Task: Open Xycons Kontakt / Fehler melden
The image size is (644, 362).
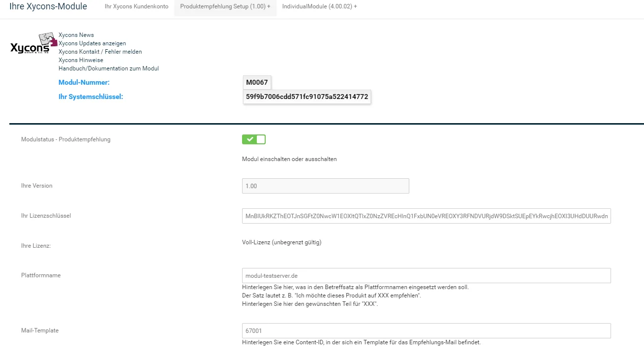Action: tap(100, 52)
